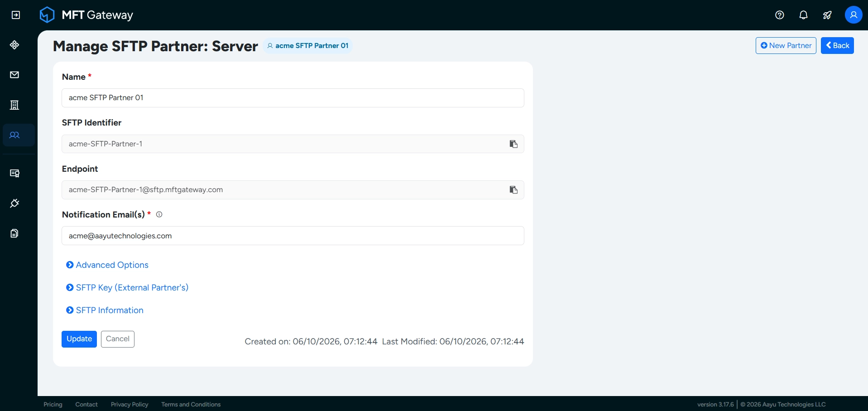The width and height of the screenshot is (868, 411).
Task: Open the documents copy icon in sidebar
Action: 14,233
